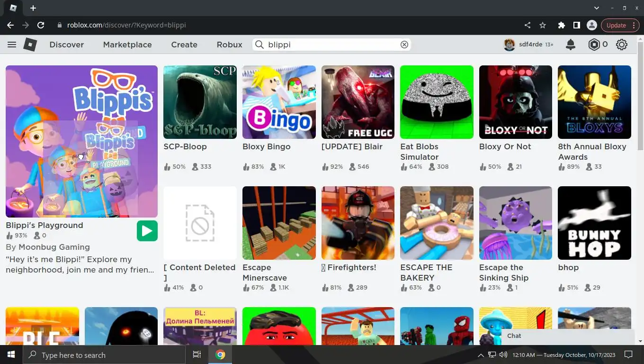644x364 pixels.
Task: Open a new browser tab
Action: click(33, 8)
